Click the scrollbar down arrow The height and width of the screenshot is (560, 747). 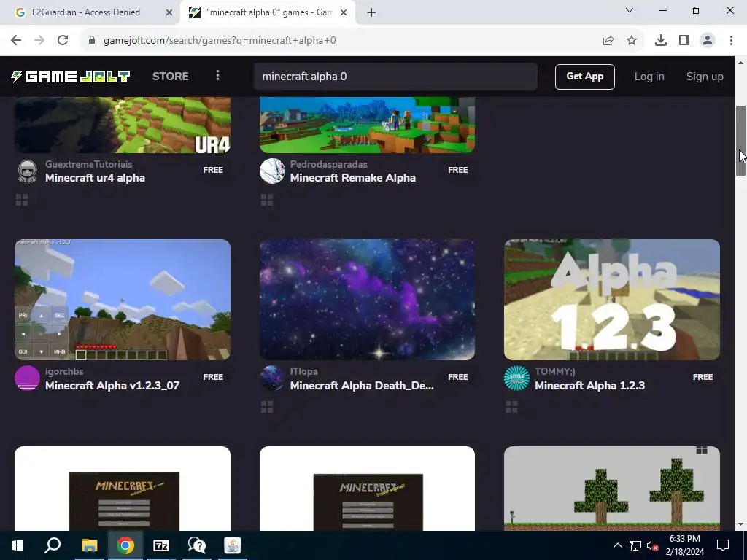(740, 524)
